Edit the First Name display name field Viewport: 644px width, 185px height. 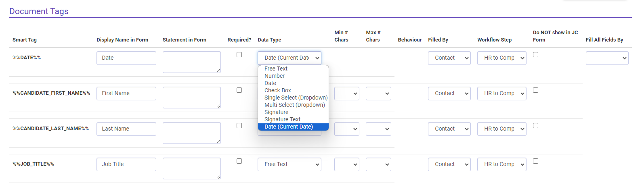pyautogui.click(x=126, y=94)
